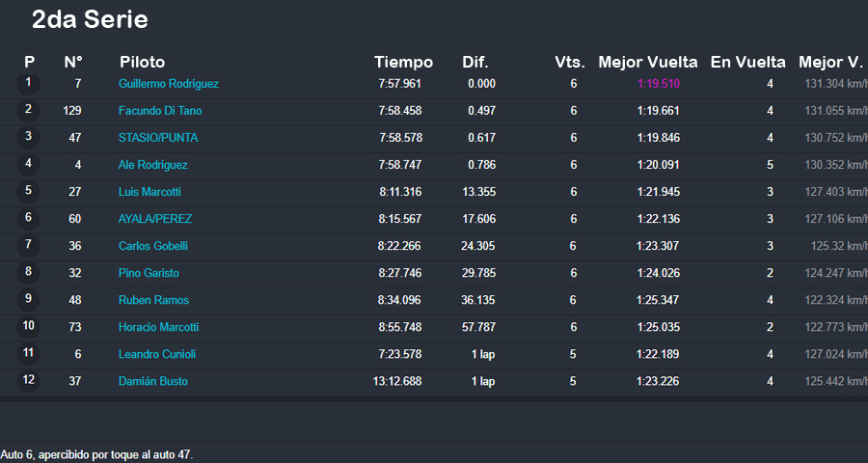The image size is (868, 463).
Task: Open Ale Rodriguez driver link
Action: click(x=152, y=165)
